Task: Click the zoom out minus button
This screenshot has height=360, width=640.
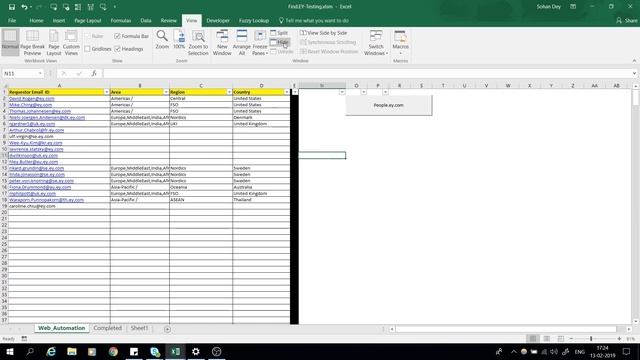Action: (x=571, y=339)
